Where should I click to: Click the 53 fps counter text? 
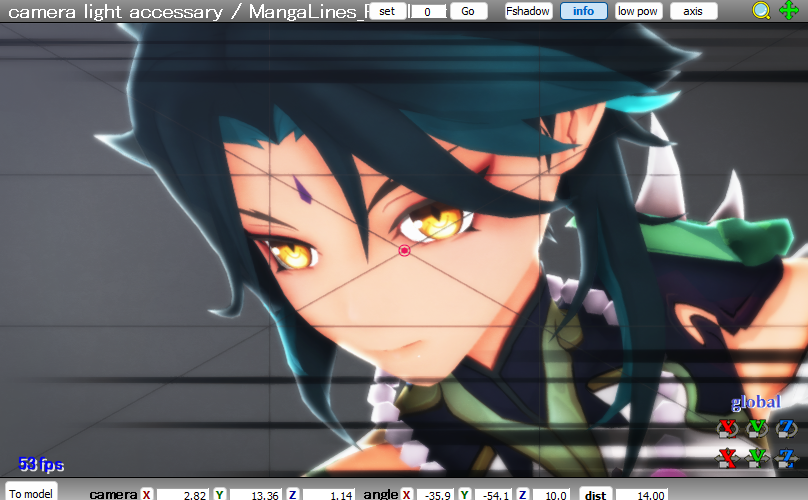coord(41,464)
